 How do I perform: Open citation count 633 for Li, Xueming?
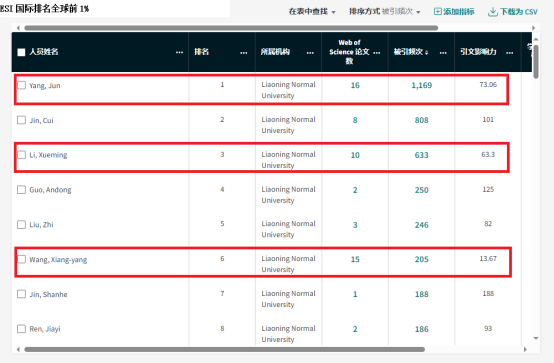[x=422, y=155]
